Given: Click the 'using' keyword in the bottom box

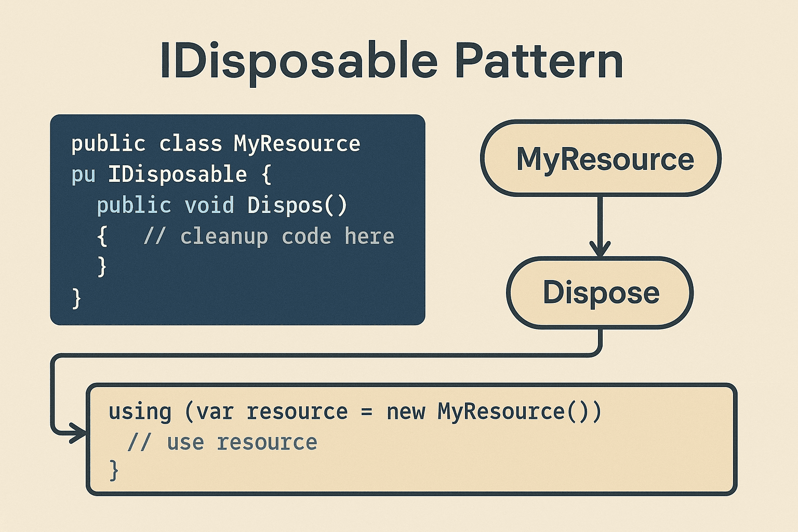Looking at the screenshot, I should click(140, 412).
